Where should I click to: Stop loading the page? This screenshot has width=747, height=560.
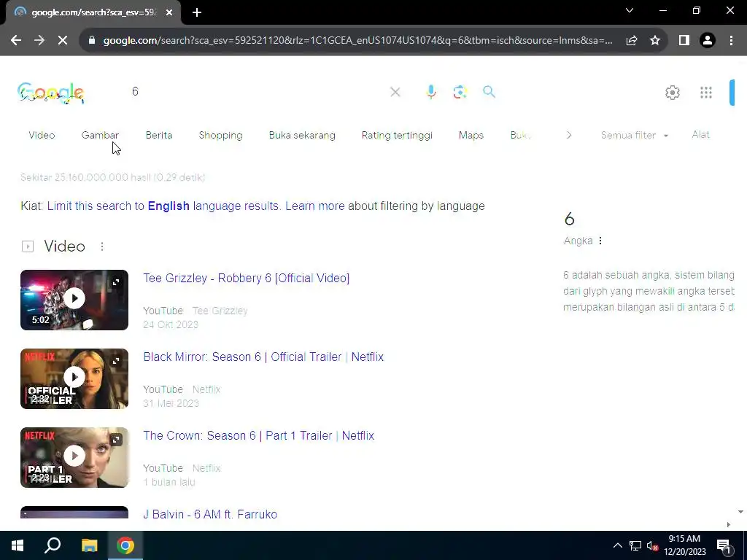click(x=63, y=41)
